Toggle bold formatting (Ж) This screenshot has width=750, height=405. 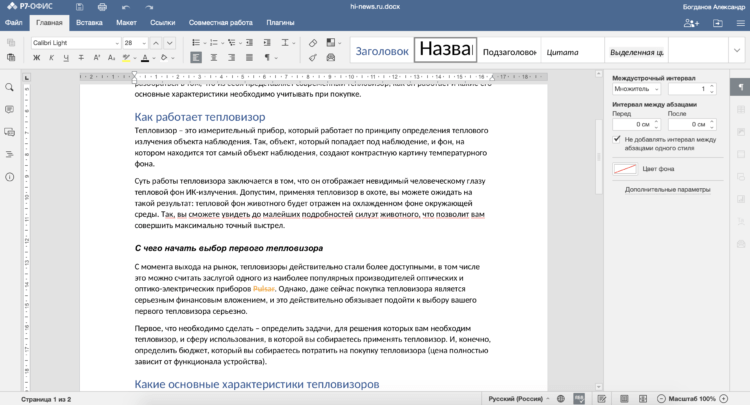(36, 58)
